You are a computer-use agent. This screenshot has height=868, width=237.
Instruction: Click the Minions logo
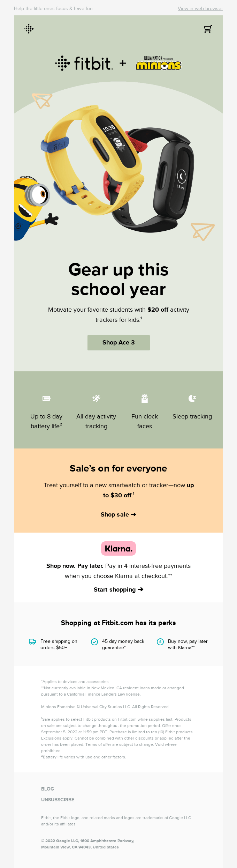(159, 64)
